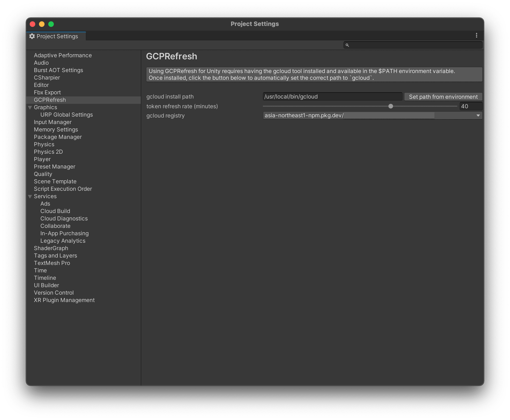Click the search icon in settings
The height and width of the screenshot is (420, 510).
coord(347,45)
